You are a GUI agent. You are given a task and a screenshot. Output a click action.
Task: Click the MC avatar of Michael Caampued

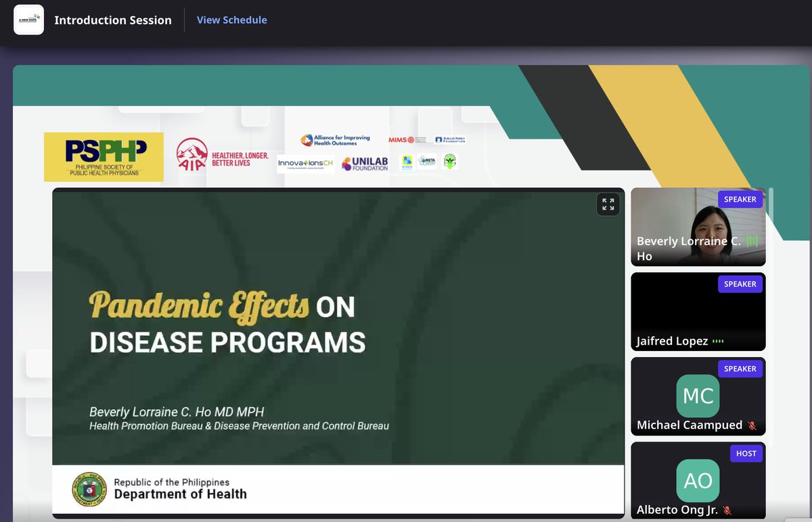point(698,396)
